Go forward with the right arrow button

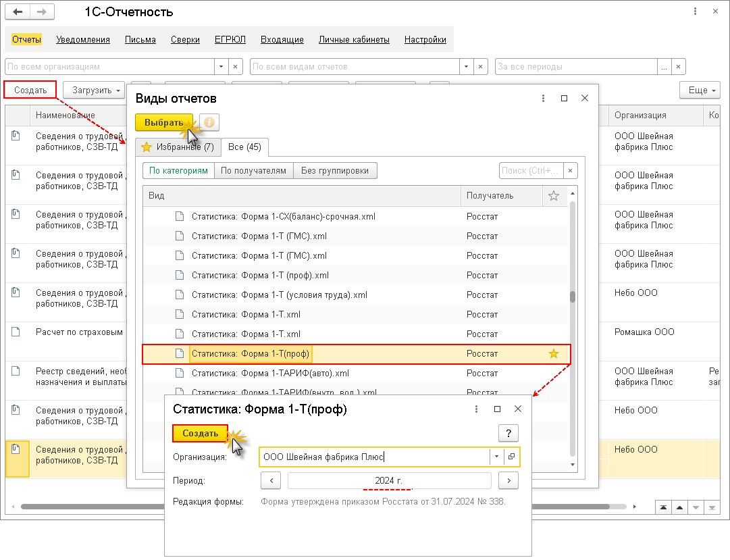tap(42, 11)
